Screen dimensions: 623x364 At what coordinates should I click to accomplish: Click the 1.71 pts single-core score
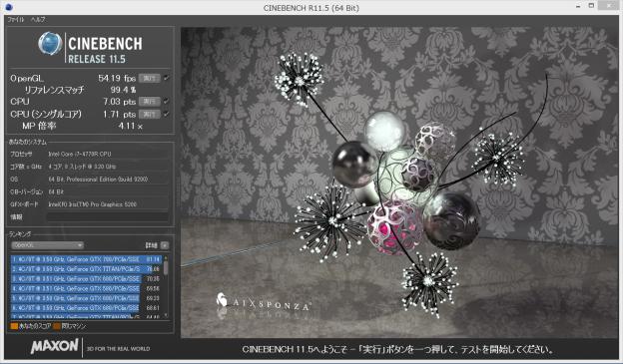(x=120, y=115)
